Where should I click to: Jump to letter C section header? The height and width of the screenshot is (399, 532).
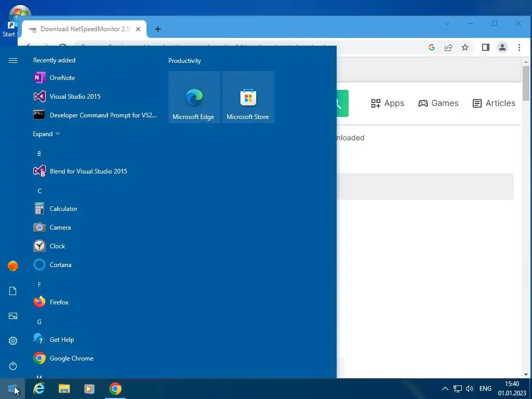pos(39,191)
